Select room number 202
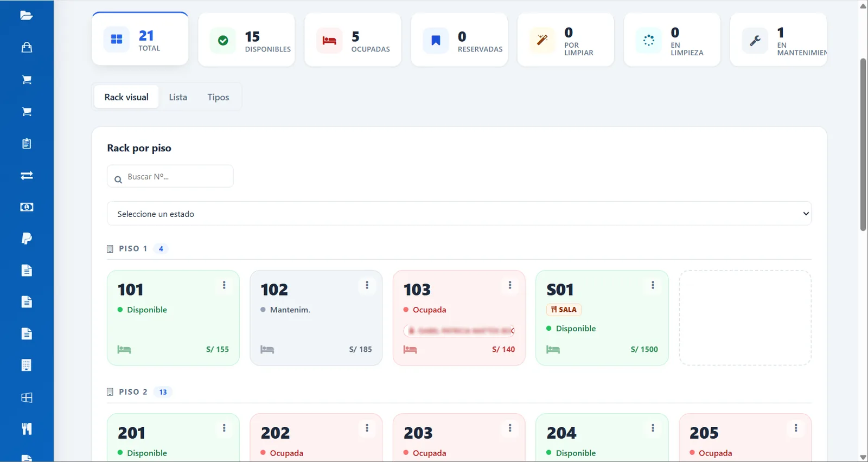868x462 pixels. pos(275,433)
